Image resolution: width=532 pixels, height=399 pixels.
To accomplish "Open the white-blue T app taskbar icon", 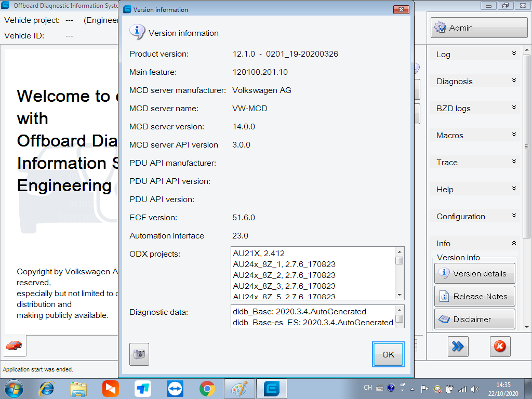I will (143, 389).
